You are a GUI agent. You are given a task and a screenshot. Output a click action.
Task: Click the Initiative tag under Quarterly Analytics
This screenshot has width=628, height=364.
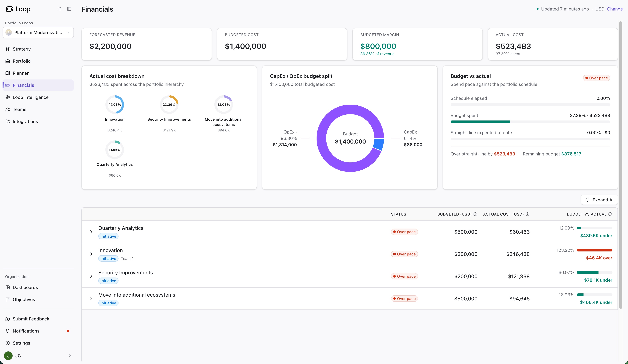pyautogui.click(x=108, y=236)
